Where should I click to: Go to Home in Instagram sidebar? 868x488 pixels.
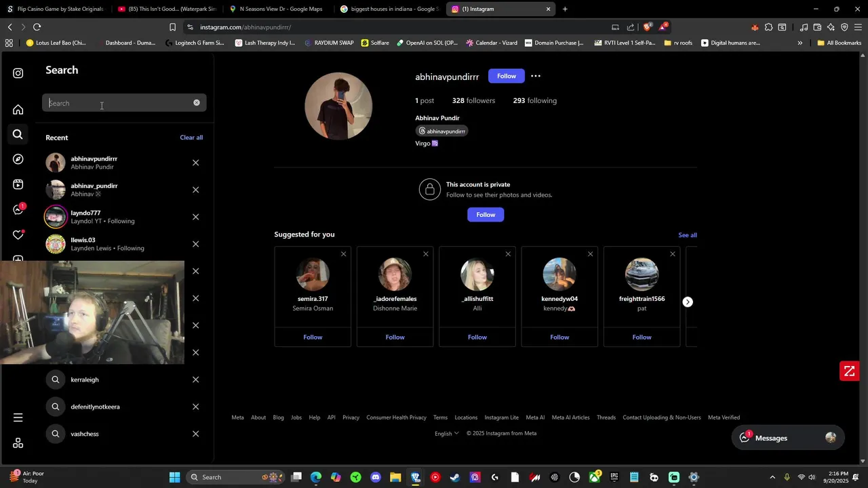click(x=18, y=110)
